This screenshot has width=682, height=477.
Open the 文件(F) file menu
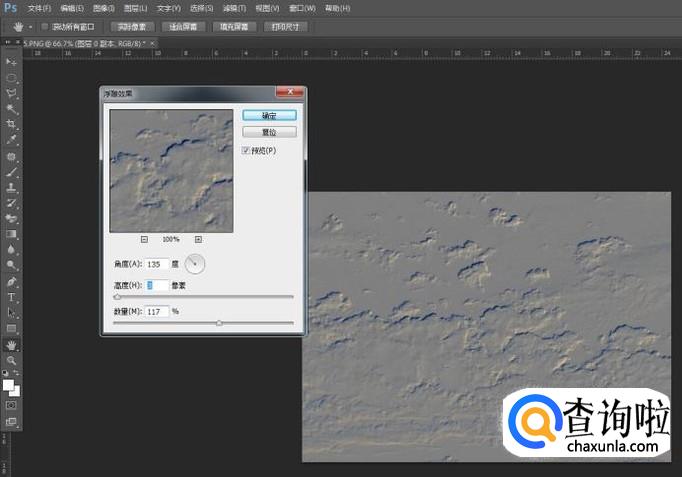click(39, 8)
